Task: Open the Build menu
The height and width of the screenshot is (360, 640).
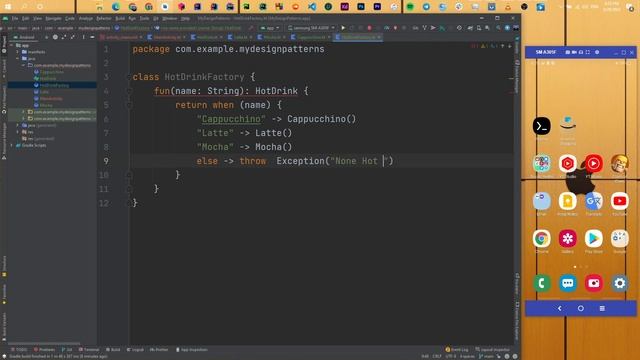Action: [120, 18]
